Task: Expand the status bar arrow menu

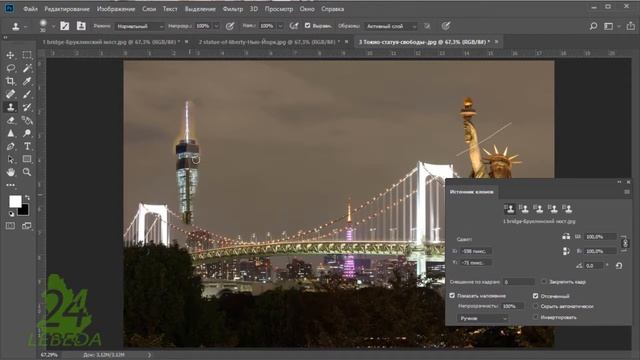Action: 149,355
